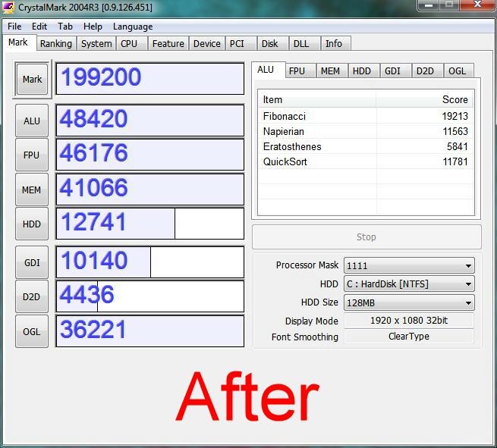Click the MEM benchmark button
The image size is (497, 448).
point(32,190)
